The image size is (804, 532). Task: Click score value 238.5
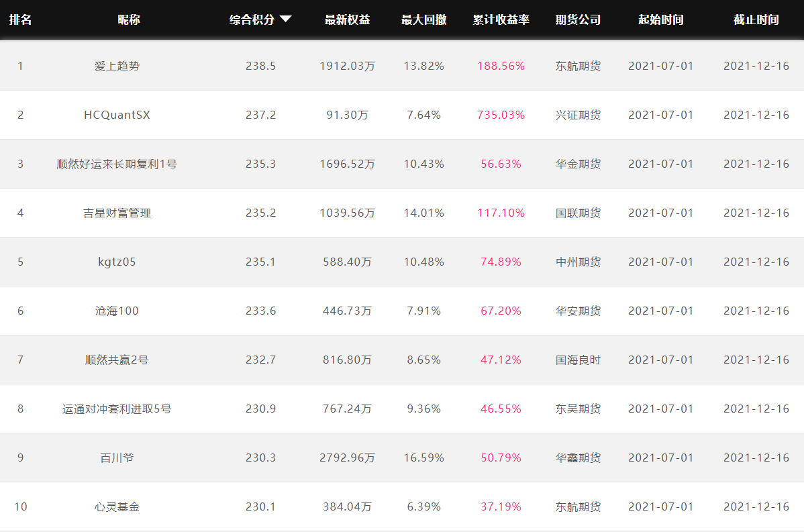tap(260, 66)
